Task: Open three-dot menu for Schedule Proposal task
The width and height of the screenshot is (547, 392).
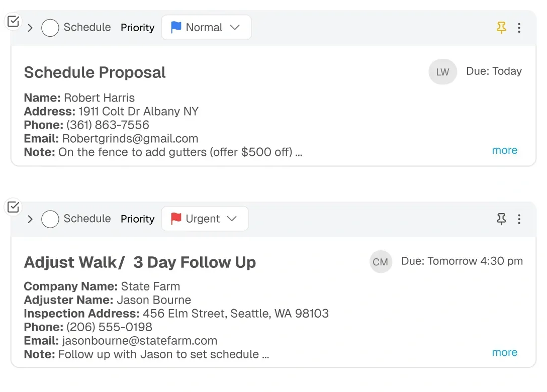Action: (x=519, y=28)
